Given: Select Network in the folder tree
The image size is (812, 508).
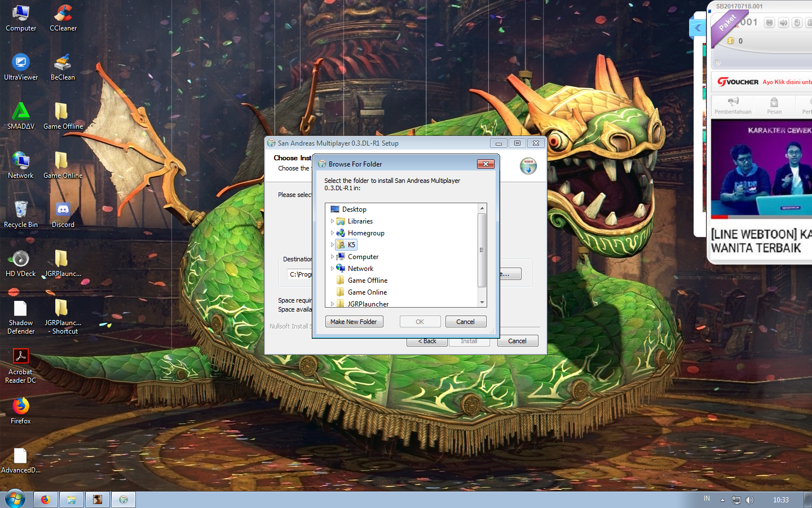Looking at the screenshot, I should [355, 269].
